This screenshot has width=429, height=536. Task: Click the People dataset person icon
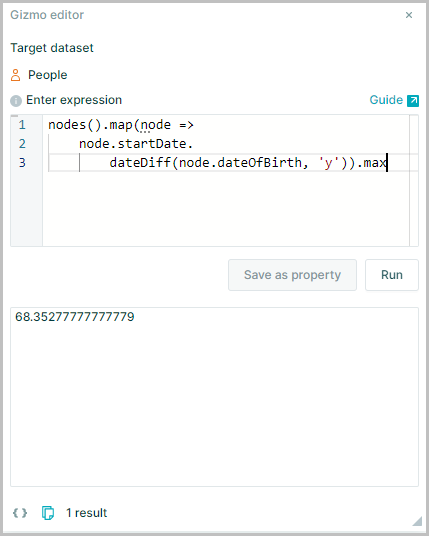click(x=15, y=75)
